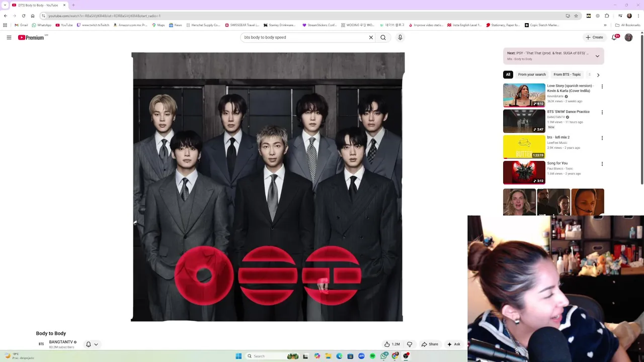Go to YouTube Premium home logo
Screen dimensions: 644x362
pos(32,37)
